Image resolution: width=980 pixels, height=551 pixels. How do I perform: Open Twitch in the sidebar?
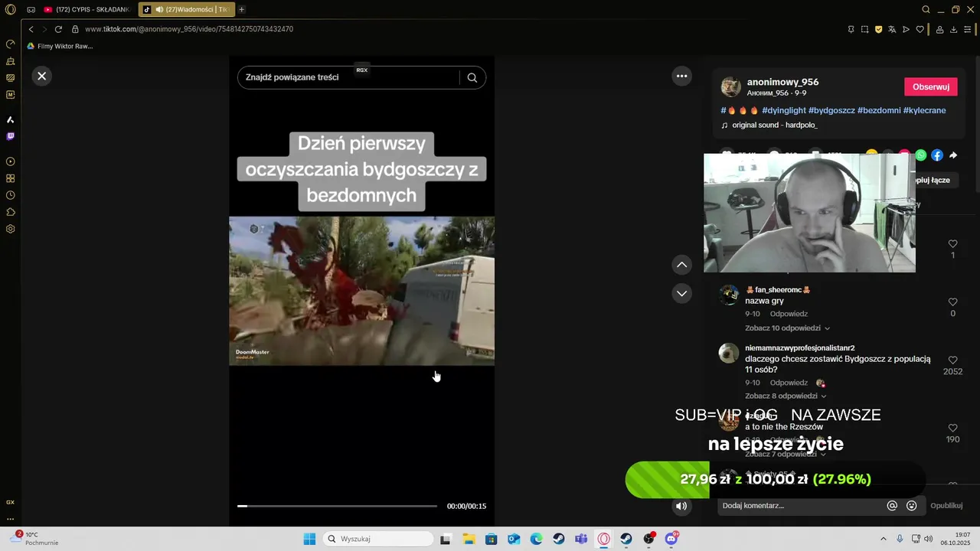point(11,136)
